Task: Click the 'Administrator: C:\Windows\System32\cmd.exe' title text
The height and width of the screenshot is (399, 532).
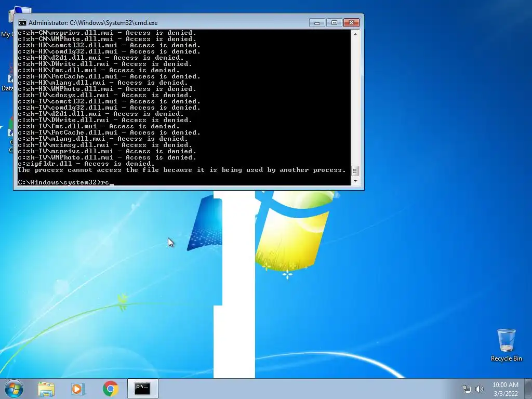Action: click(x=93, y=23)
